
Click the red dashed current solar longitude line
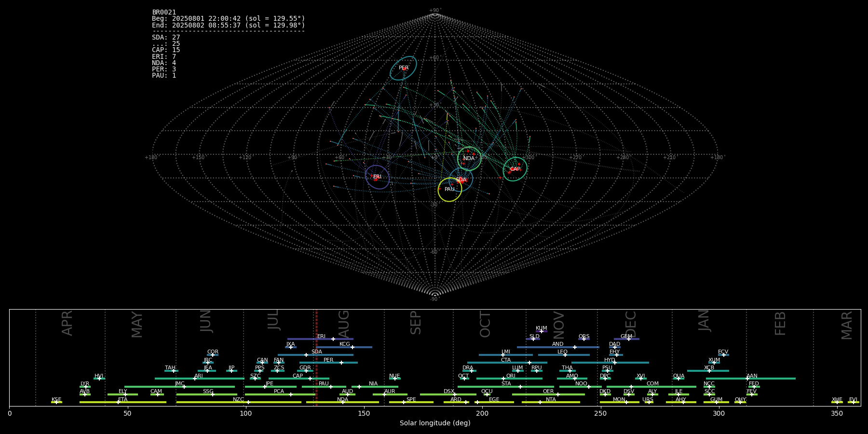pyautogui.click(x=316, y=357)
